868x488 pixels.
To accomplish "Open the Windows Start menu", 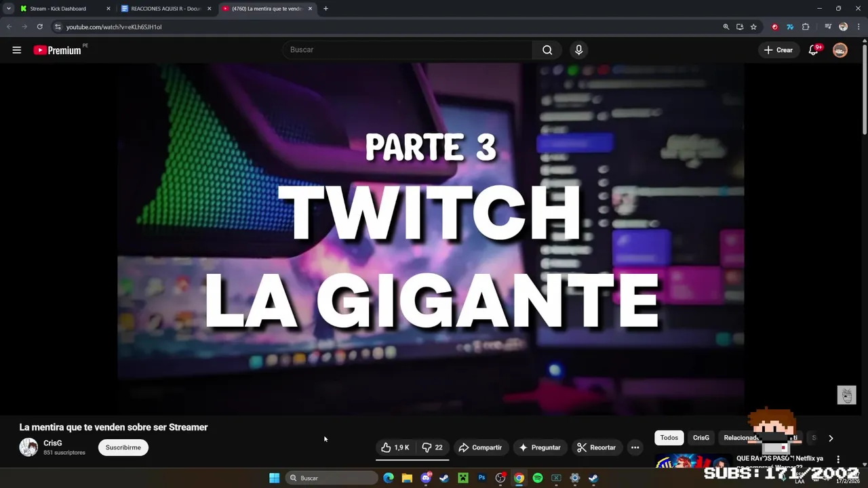I will [274, 478].
